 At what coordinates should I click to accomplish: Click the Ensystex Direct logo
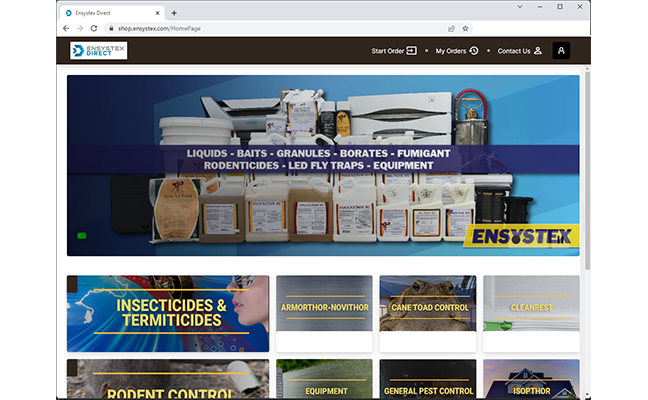click(x=99, y=50)
